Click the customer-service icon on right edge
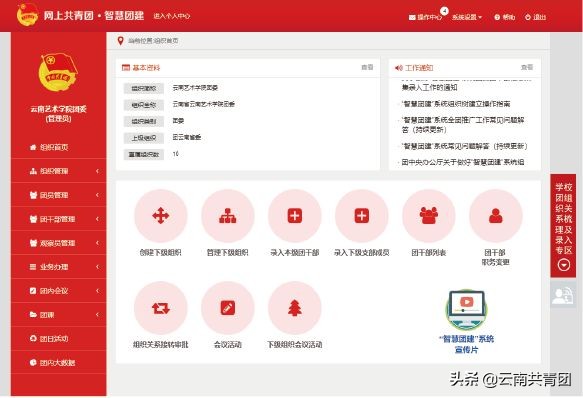The width and height of the screenshot is (583, 398). click(x=563, y=295)
